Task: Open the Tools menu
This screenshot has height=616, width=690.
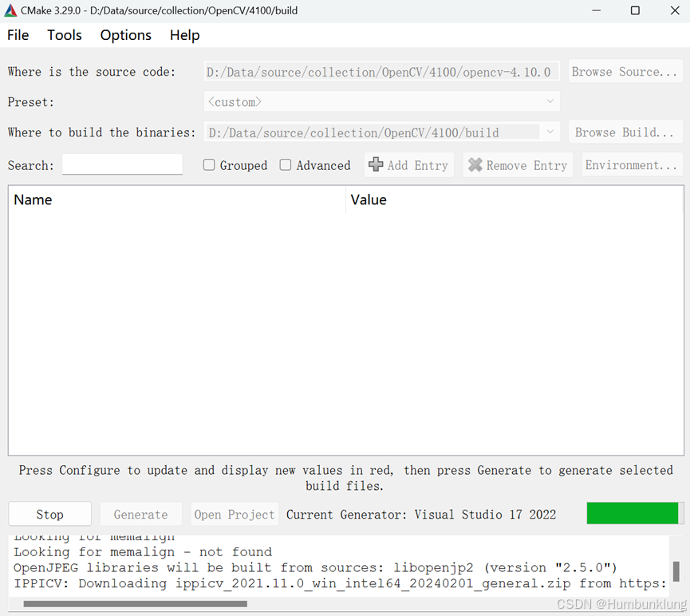Action: (x=65, y=35)
